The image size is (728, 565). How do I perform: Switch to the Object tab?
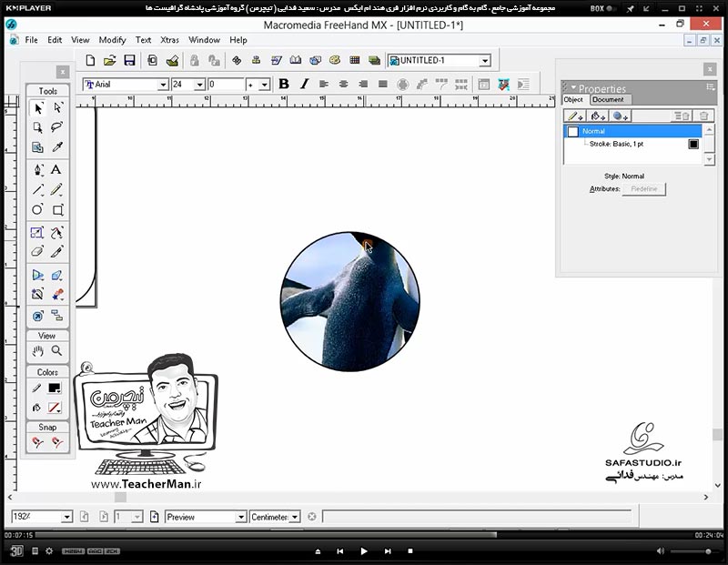point(573,99)
